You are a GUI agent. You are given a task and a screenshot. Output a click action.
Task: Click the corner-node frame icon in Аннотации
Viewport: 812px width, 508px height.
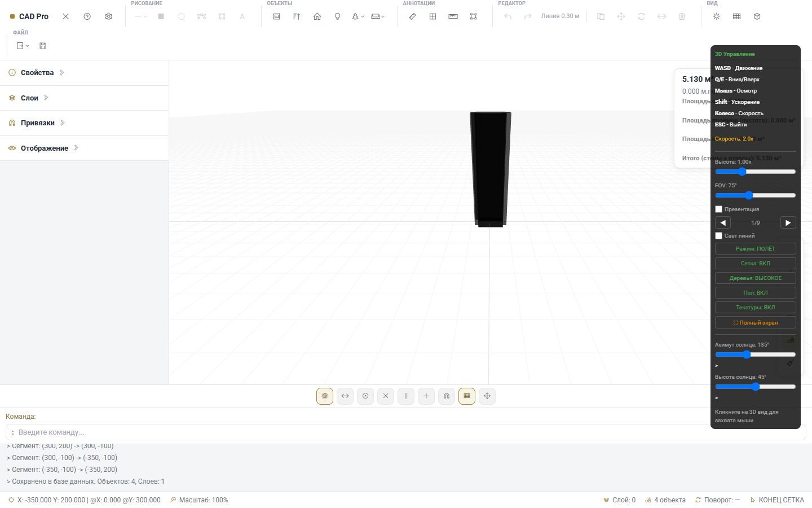[x=473, y=16]
